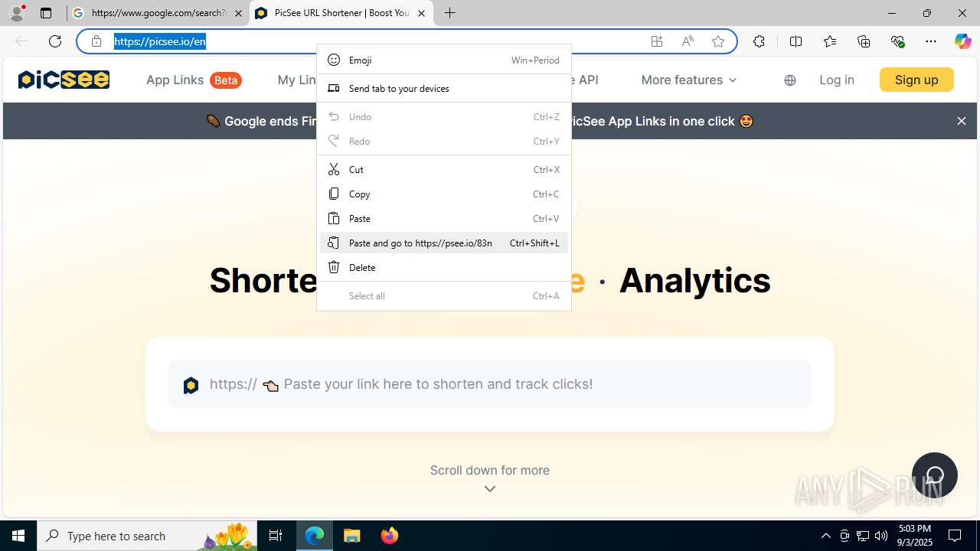980x551 pixels.
Task: Click the Log in link
Action: click(837, 80)
